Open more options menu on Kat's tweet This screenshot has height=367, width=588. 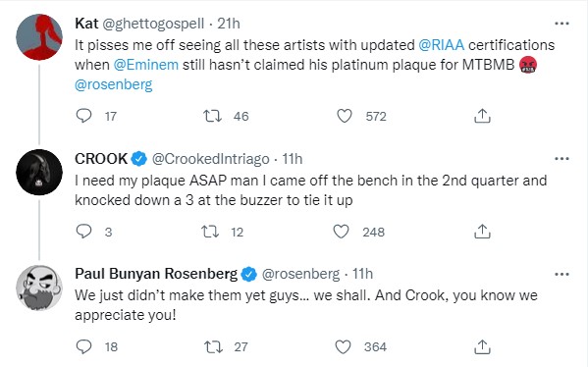[561, 24]
